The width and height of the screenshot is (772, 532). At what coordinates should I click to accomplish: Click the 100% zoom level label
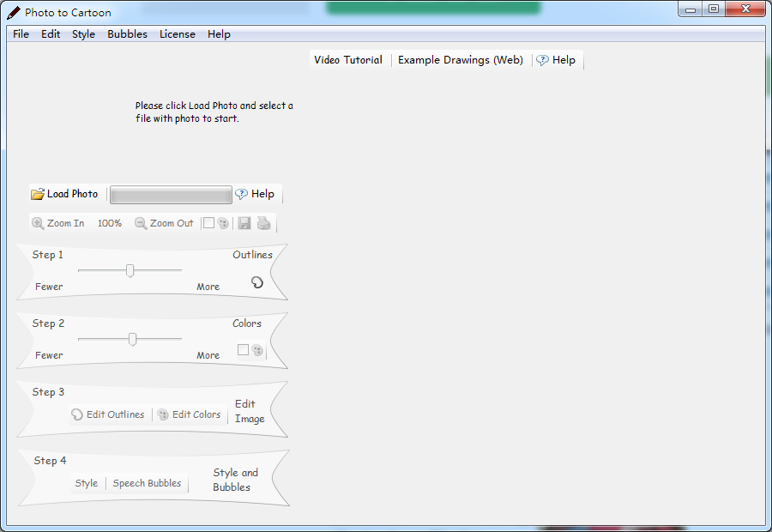click(109, 223)
